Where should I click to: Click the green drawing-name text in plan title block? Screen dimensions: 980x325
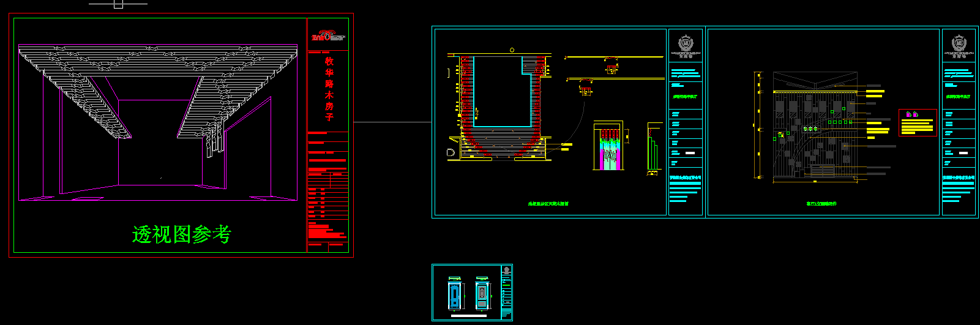(686, 97)
